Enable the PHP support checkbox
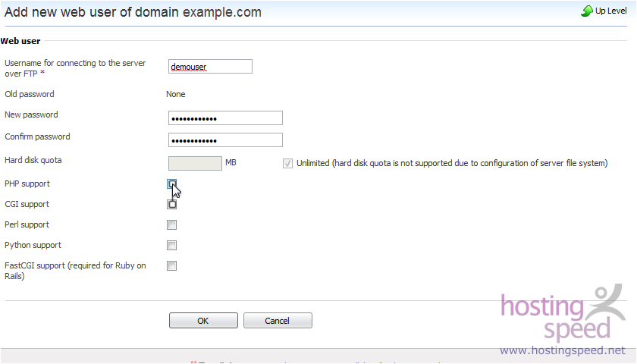This screenshot has width=637, height=364. (x=172, y=184)
